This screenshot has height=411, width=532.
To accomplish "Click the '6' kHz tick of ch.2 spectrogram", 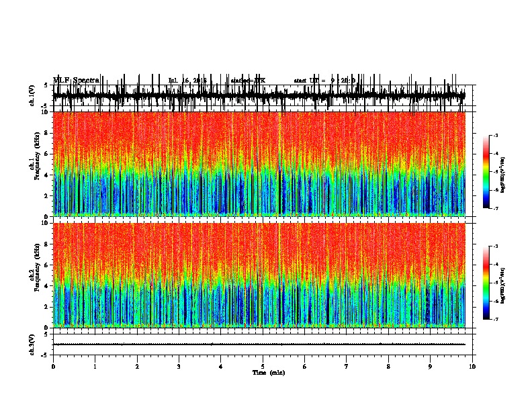I will click(x=46, y=265).
